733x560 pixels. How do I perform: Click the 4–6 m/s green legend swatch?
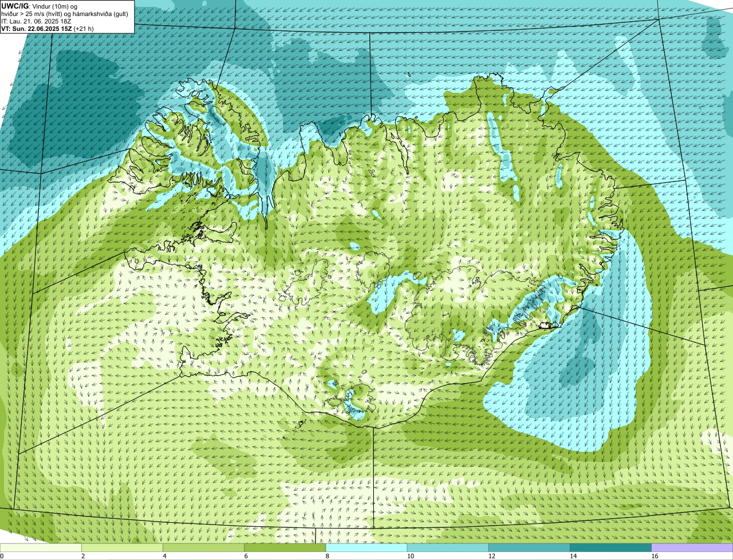click(203, 548)
